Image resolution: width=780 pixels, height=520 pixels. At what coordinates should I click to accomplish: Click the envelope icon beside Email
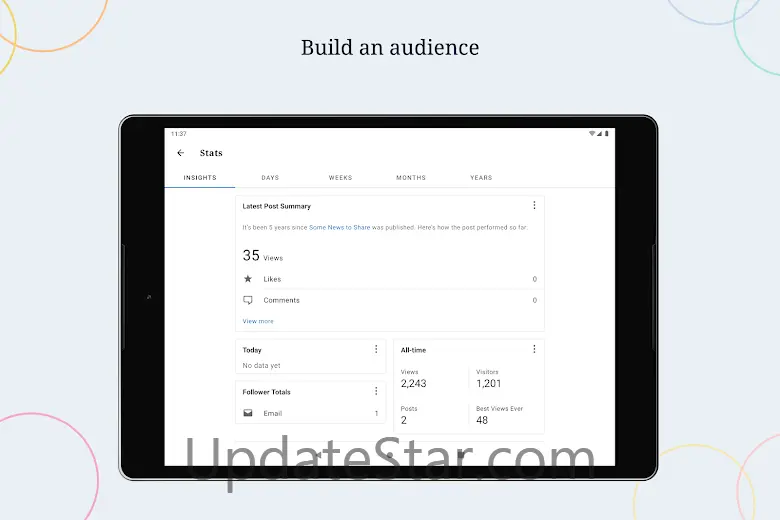pyautogui.click(x=248, y=413)
